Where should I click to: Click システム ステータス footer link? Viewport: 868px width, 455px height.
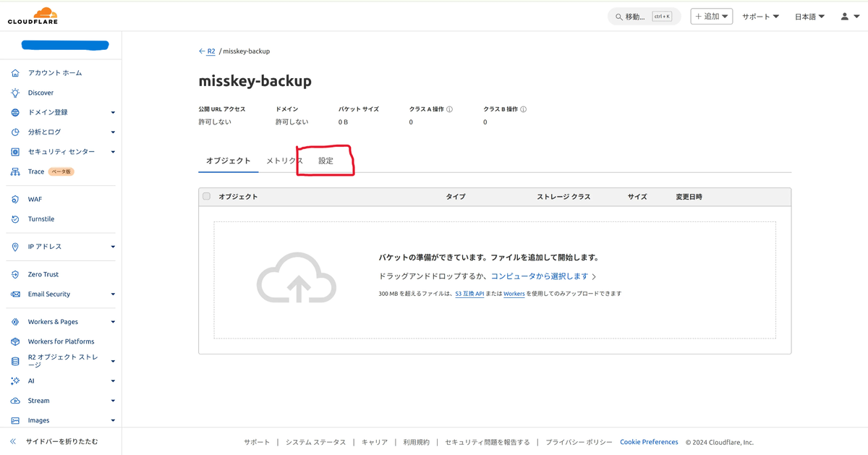(x=315, y=442)
